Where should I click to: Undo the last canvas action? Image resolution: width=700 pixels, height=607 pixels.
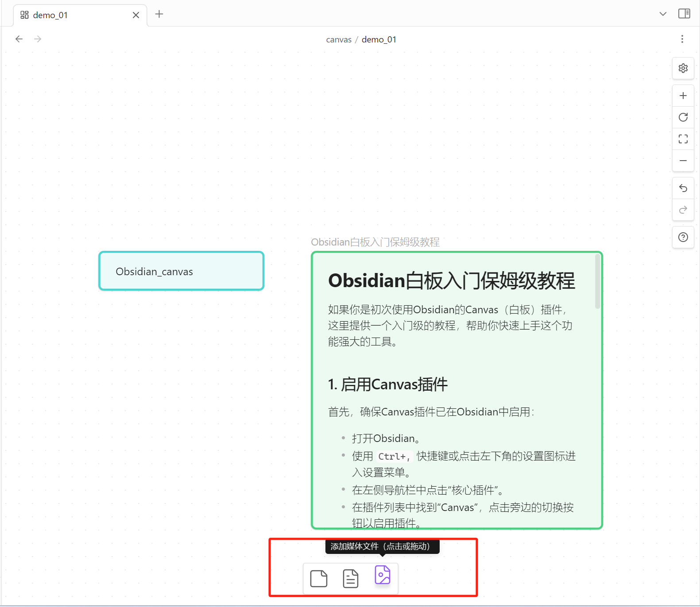pos(683,188)
